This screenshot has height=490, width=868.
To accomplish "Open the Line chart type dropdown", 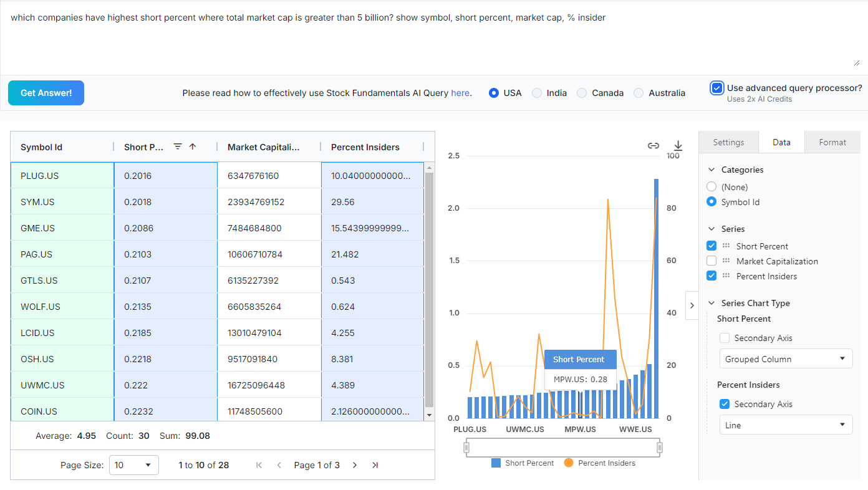I will point(786,425).
